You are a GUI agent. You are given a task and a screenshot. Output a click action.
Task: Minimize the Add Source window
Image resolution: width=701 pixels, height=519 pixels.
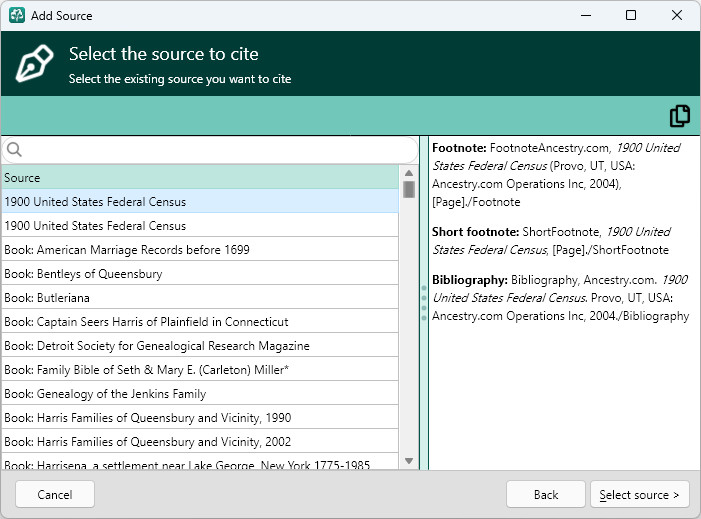586,15
